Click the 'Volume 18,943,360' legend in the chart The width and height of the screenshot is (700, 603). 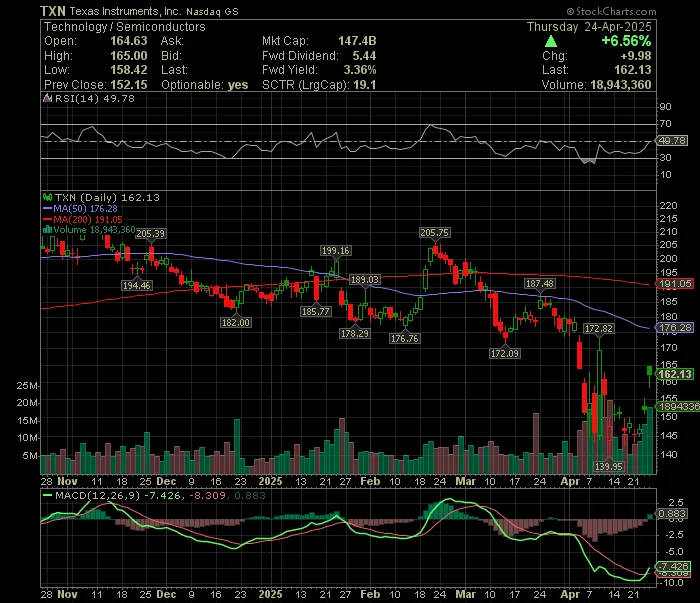coord(94,230)
